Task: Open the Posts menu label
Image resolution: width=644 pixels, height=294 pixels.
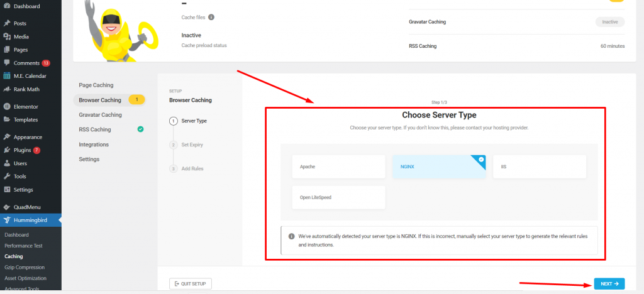Action: pos(19,23)
